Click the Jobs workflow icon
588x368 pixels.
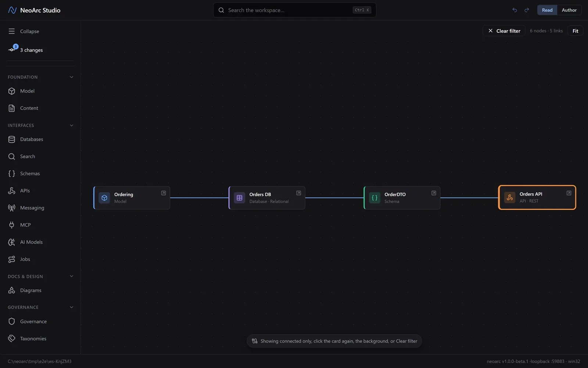(12, 259)
